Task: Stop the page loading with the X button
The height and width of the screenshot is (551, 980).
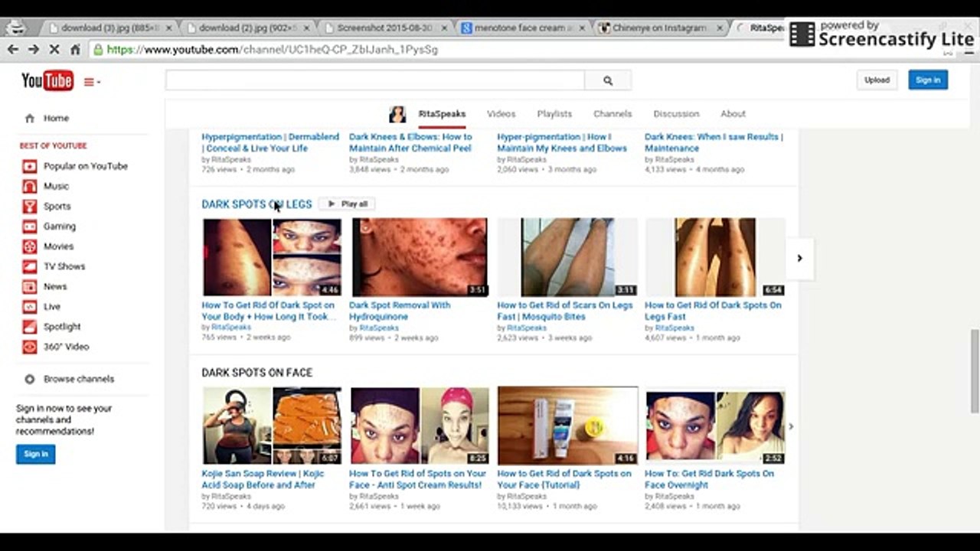Action: click(x=54, y=49)
